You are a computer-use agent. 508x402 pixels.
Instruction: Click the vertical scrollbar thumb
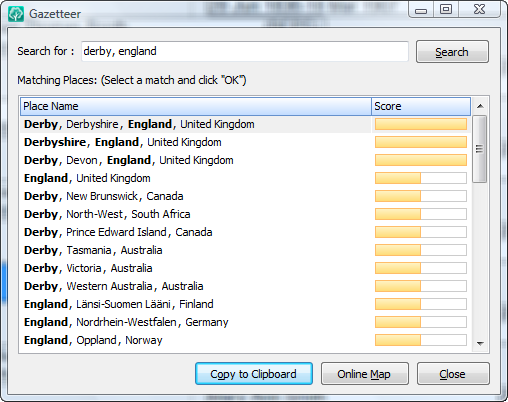click(x=480, y=149)
